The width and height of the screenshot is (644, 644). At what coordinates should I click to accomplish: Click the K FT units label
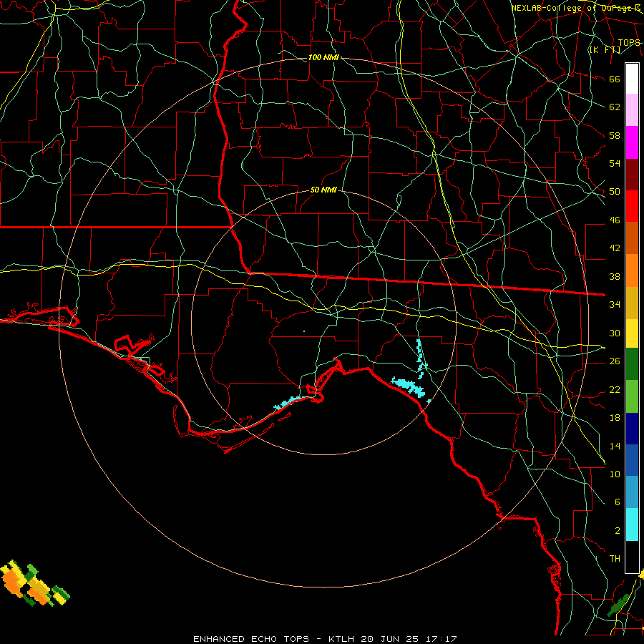click(605, 50)
